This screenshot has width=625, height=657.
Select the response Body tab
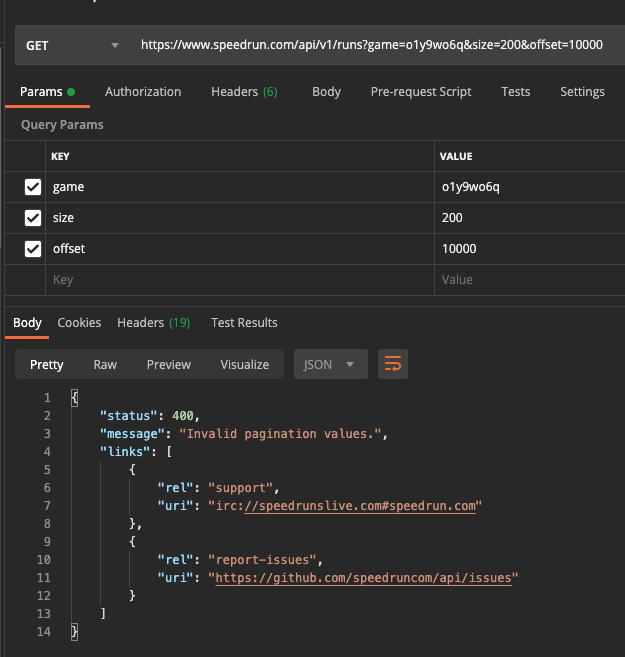pyautogui.click(x=27, y=323)
